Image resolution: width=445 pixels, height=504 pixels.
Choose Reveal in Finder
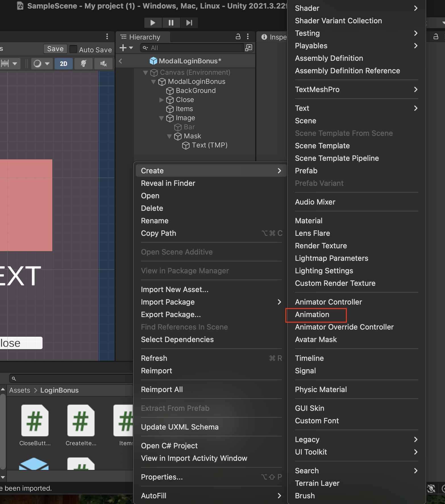point(211,183)
